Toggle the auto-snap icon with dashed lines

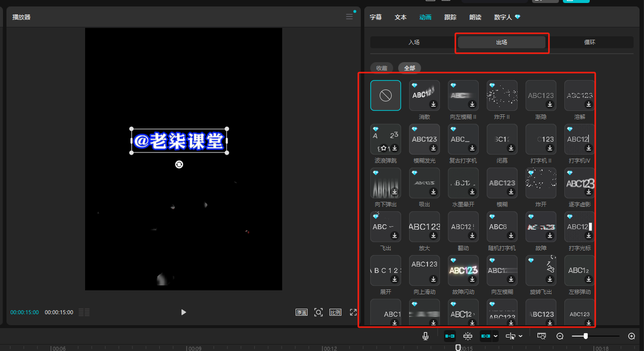(468, 336)
